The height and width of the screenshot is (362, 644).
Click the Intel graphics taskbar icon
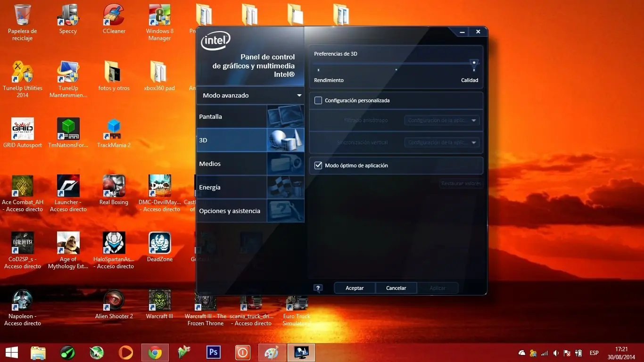pyautogui.click(x=301, y=353)
